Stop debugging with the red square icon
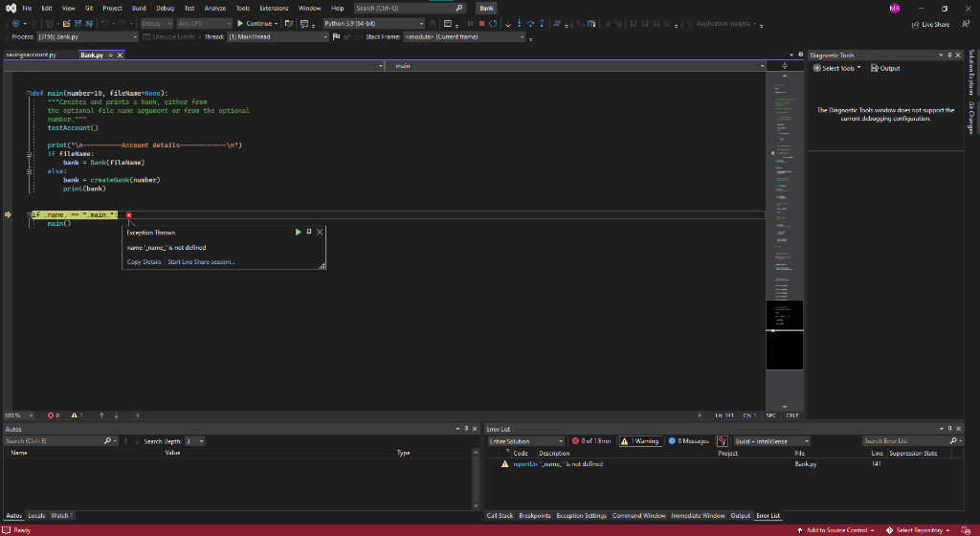The height and width of the screenshot is (536, 980). point(481,24)
